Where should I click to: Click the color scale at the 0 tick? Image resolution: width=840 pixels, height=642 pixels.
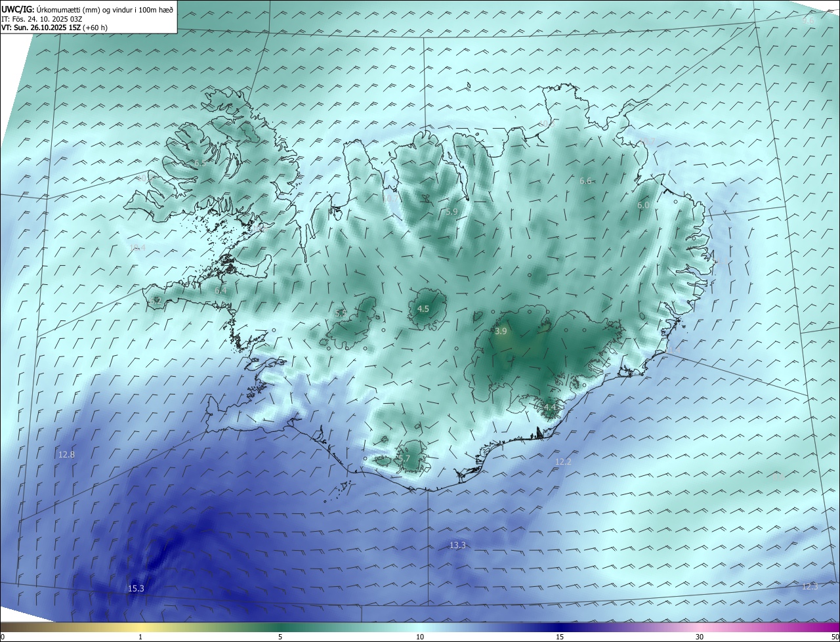[2, 637]
